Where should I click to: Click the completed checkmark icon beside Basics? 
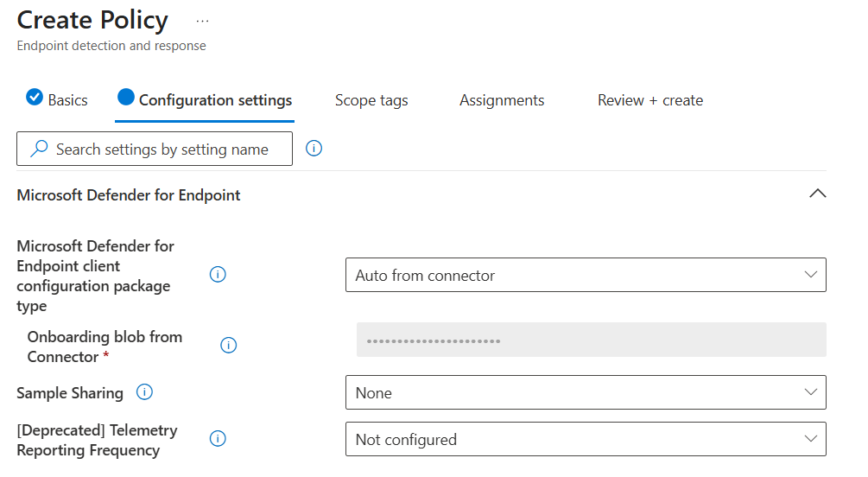point(35,97)
